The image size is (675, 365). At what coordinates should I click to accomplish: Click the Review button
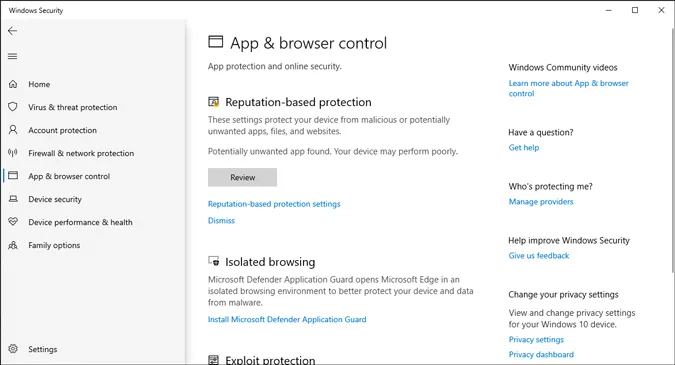(x=242, y=177)
